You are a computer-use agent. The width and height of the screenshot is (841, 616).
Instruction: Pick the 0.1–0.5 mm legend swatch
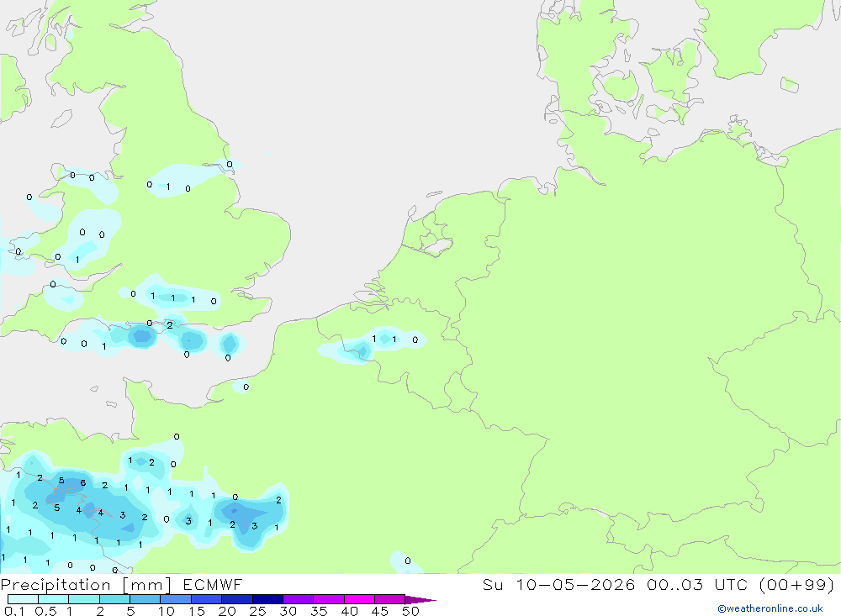tap(23, 599)
